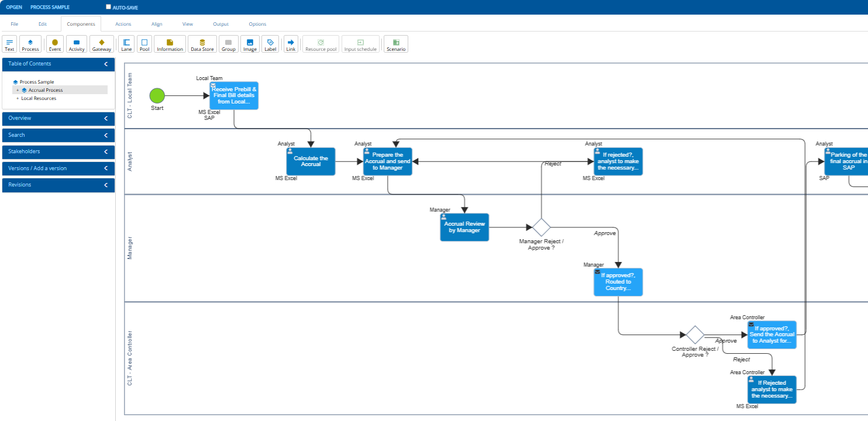Click the OPGEN header link
Viewport: 868px width, 421px height.
point(14,7)
